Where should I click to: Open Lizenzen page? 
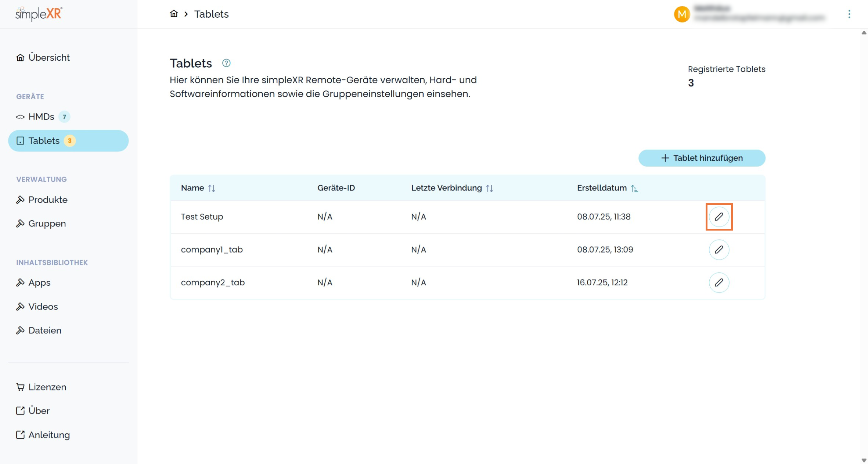[47, 387]
